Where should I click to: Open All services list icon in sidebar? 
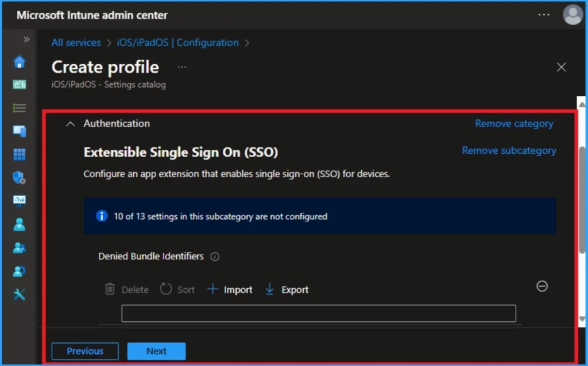point(20,108)
